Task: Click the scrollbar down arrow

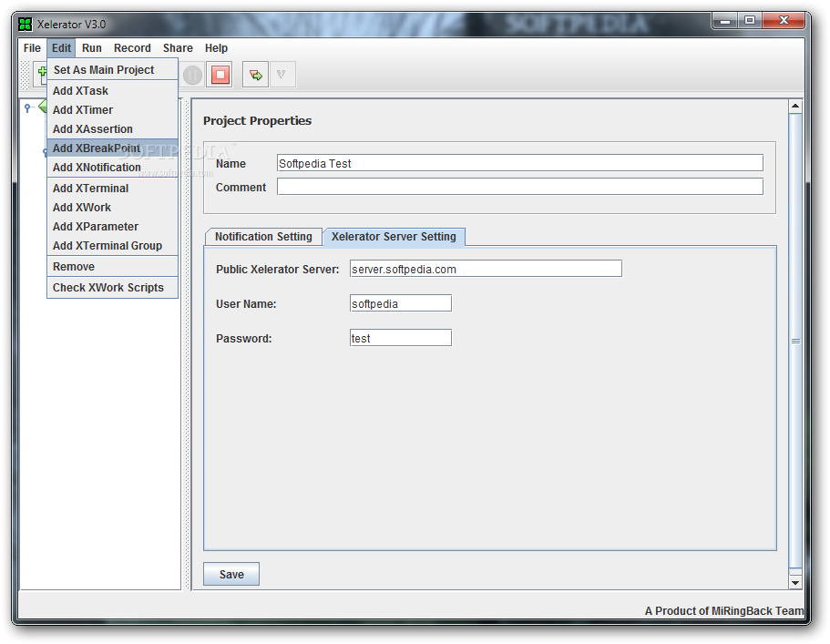Action: point(795,583)
